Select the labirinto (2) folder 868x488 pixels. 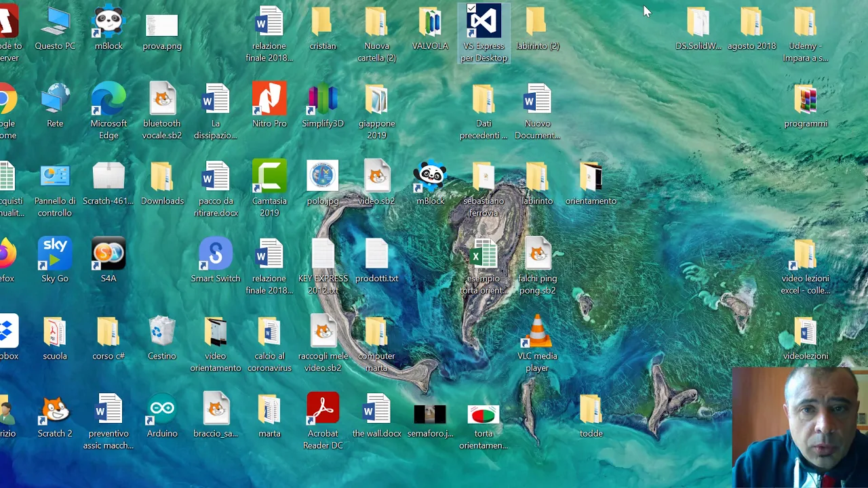point(538,28)
